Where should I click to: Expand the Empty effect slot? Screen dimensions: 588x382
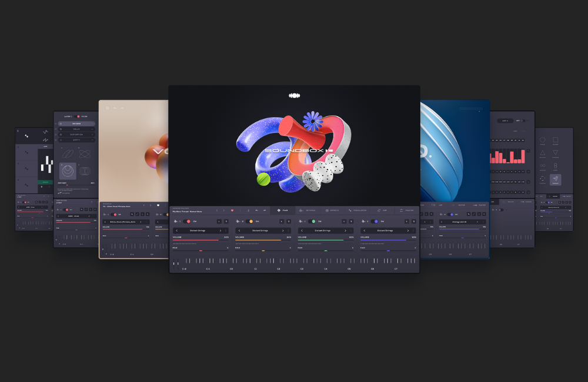click(x=92, y=140)
